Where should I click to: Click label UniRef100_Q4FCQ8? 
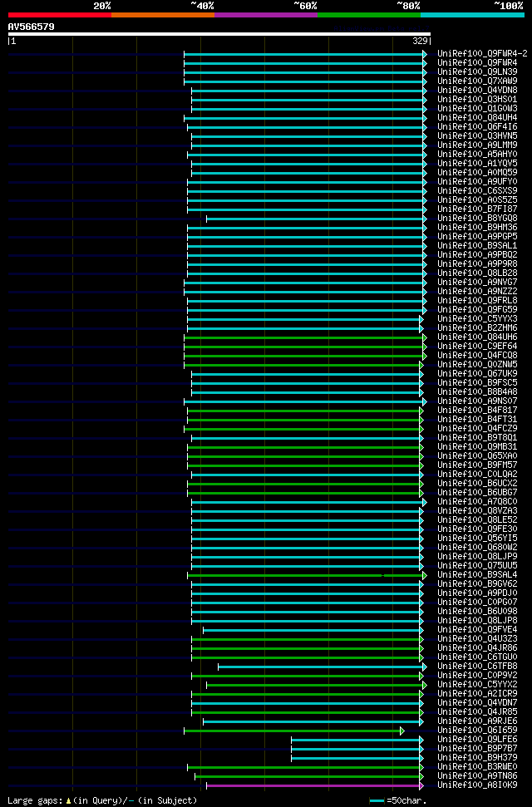477,355
